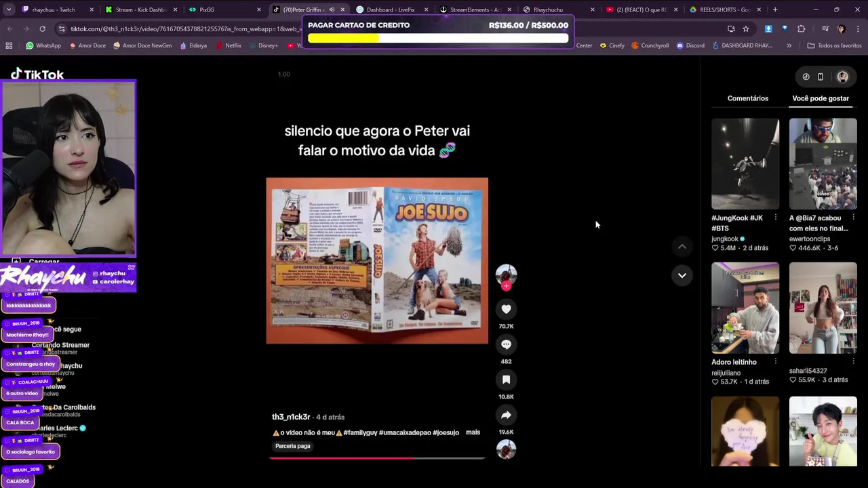Show more hidden bookmarks chevron
868x488 pixels.
click(789, 45)
